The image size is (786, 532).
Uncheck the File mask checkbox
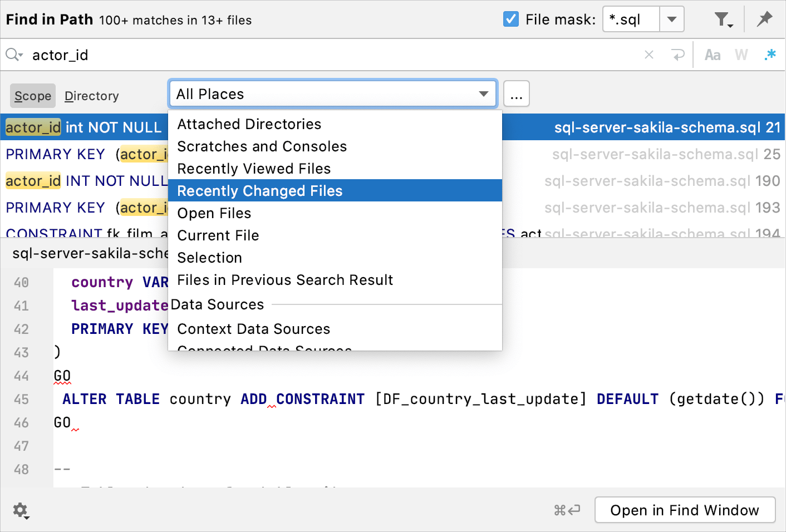tap(511, 19)
